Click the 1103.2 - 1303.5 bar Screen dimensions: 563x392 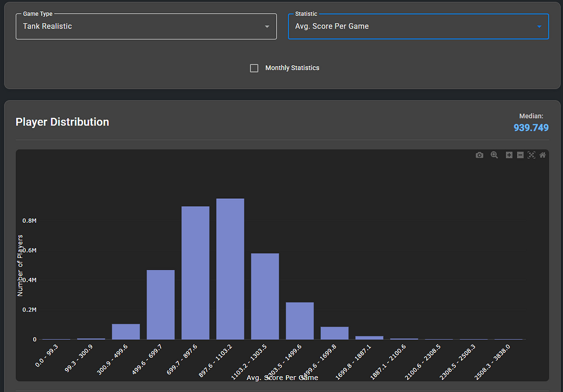pos(265,296)
